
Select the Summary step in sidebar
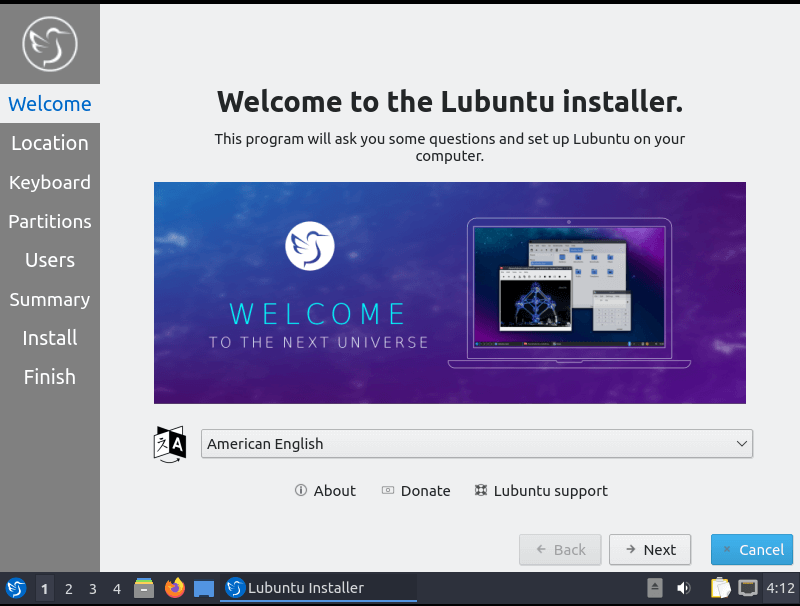pos(50,299)
